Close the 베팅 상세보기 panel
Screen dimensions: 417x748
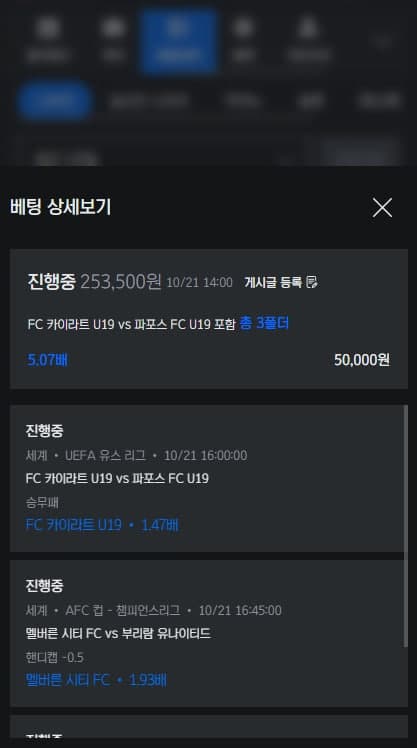point(382,208)
